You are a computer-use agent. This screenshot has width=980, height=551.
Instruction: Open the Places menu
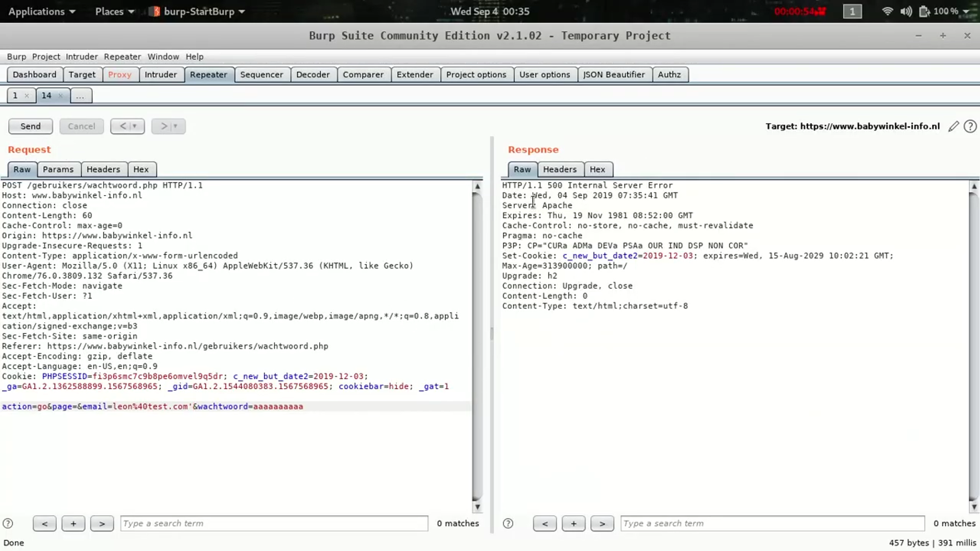[x=114, y=11]
